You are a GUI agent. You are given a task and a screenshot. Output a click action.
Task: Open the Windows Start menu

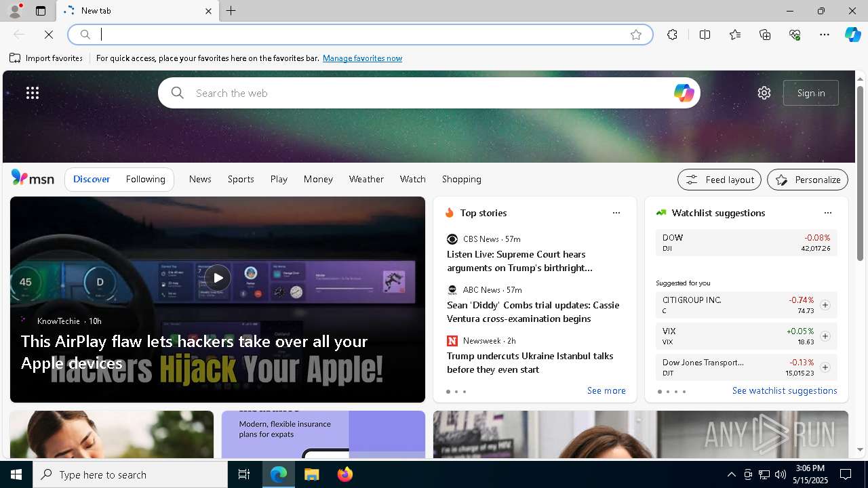(x=16, y=474)
